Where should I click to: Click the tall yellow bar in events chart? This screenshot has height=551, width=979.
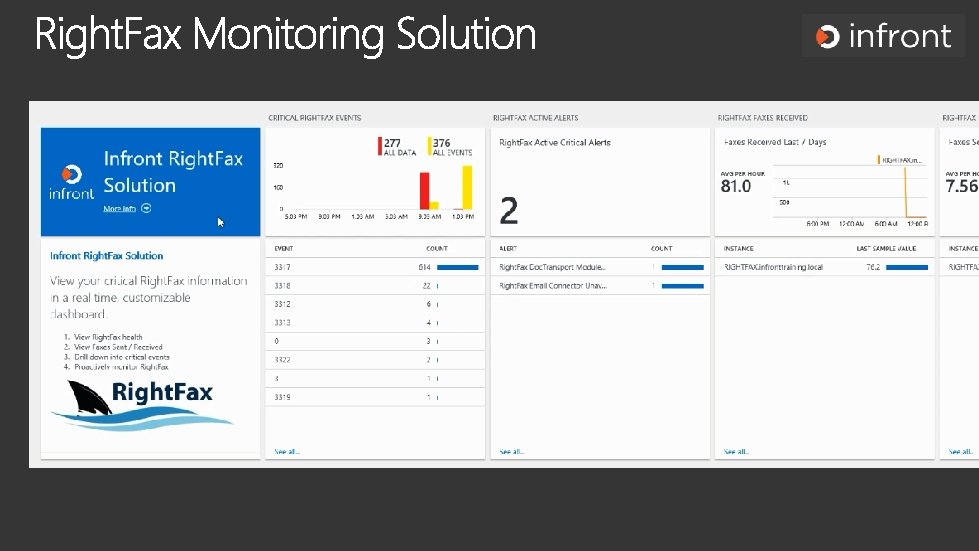click(467, 187)
